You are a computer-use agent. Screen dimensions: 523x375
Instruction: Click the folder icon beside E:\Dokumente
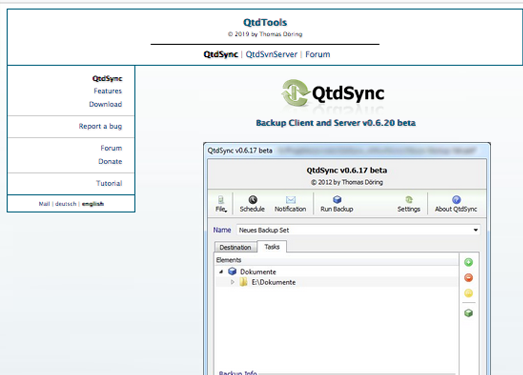(x=243, y=282)
